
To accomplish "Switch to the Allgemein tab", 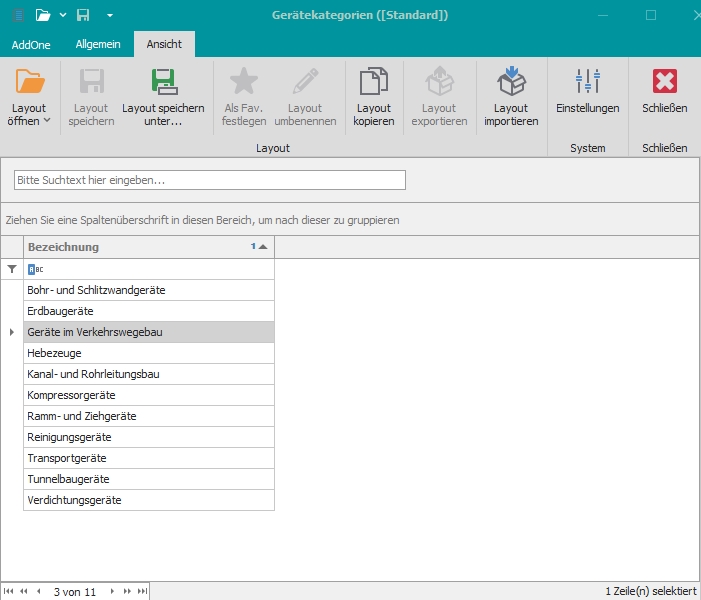I will point(98,44).
